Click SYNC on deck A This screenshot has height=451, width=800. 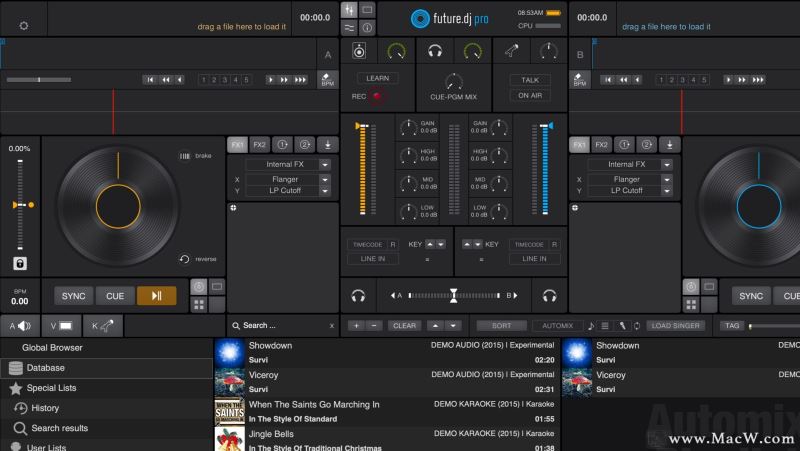tap(73, 296)
